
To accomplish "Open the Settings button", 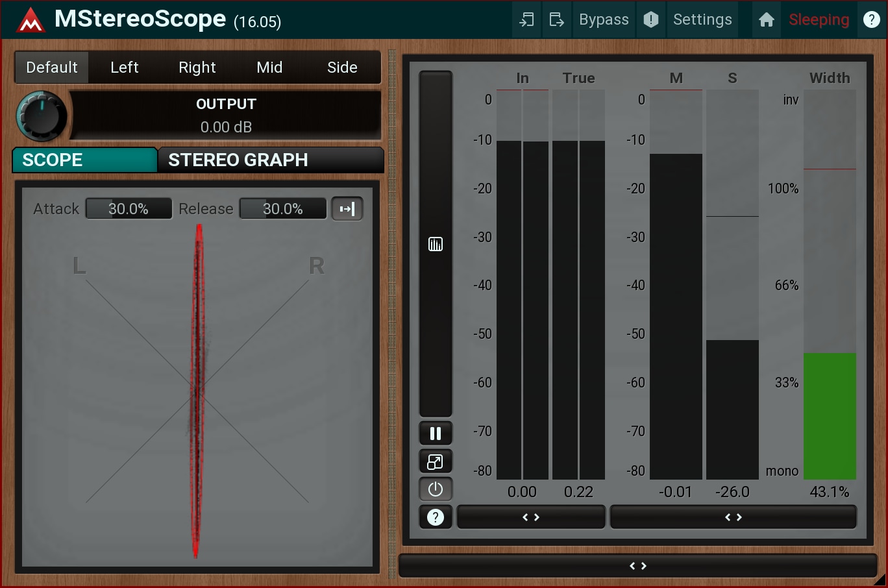I will (x=702, y=20).
